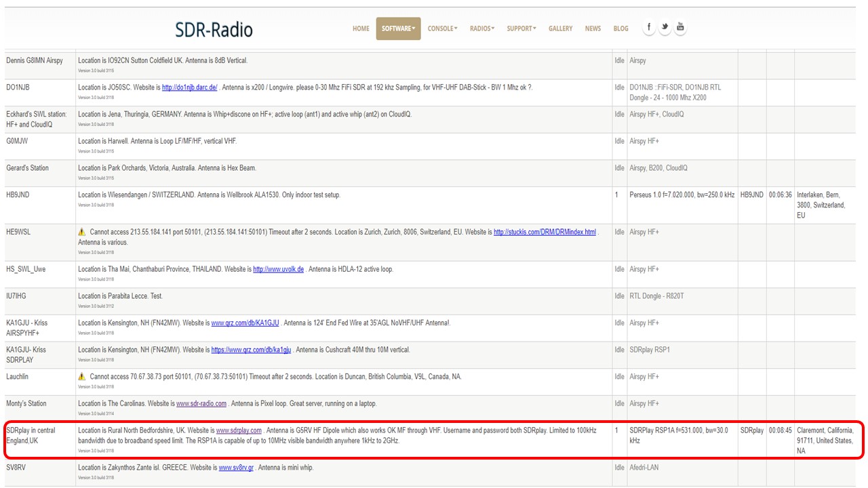The image size is (868, 488).
Task: Open the BLOG menu item
Action: pos(620,28)
